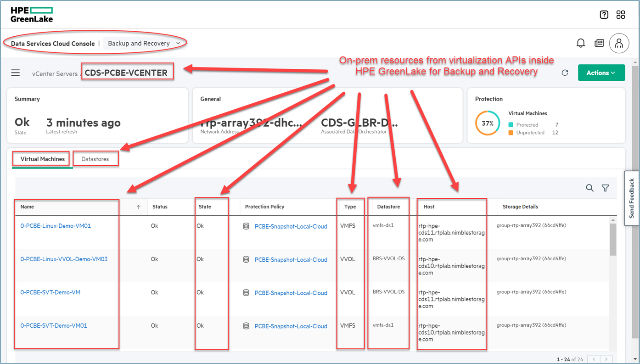Image resolution: width=640 pixels, height=364 pixels.
Task: Click the Datastore column header
Action: point(388,207)
